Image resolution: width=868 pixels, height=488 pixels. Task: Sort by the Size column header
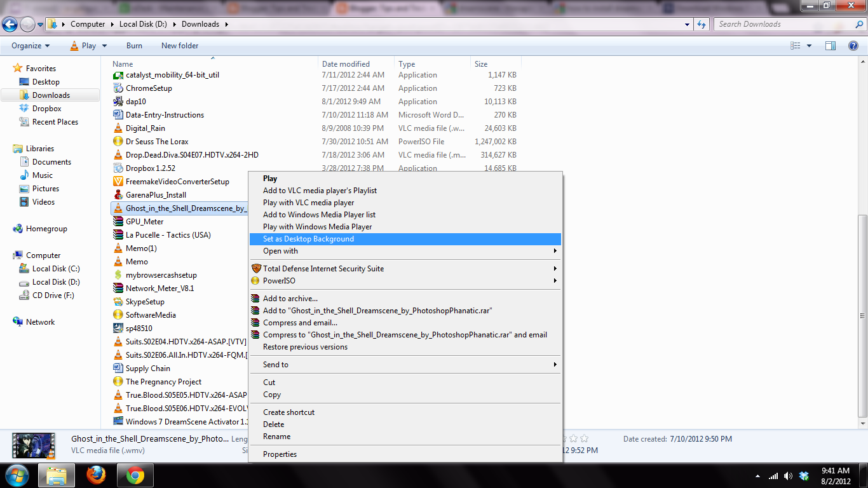pos(481,64)
